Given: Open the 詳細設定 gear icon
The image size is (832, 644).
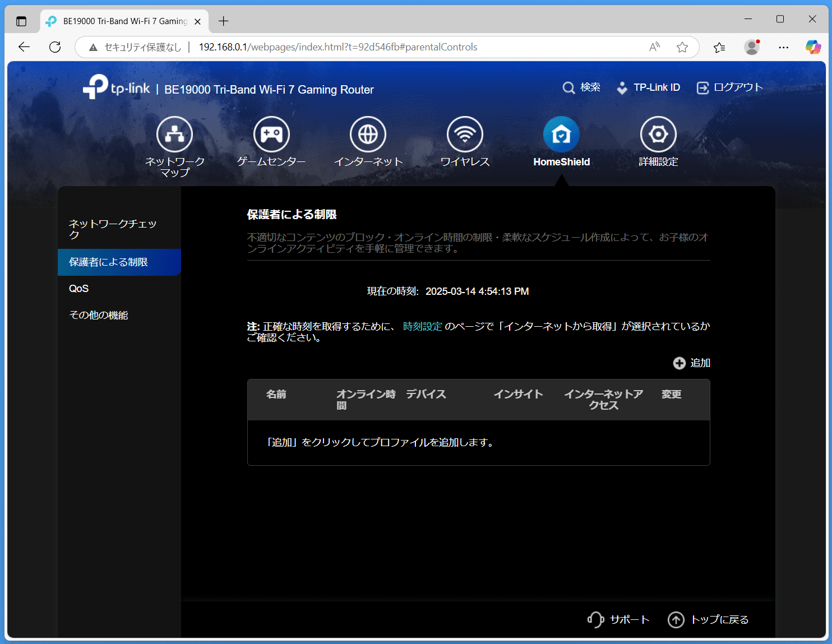Looking at the screenshot, I should (658, 134).
